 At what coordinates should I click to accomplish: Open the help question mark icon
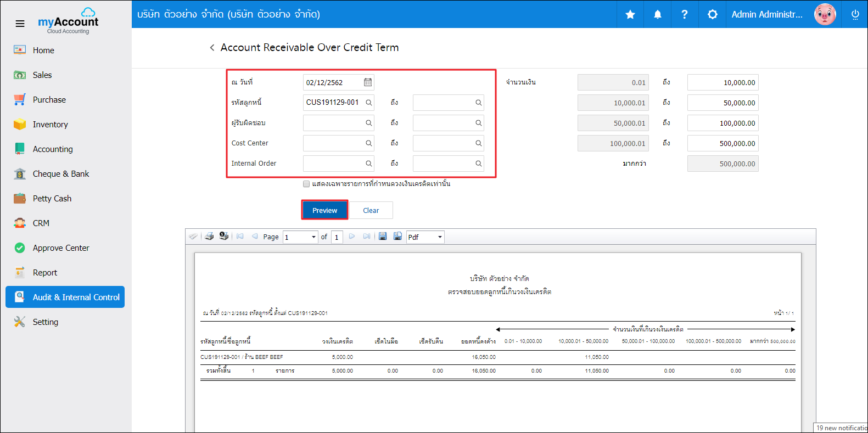tap(685, 14)
